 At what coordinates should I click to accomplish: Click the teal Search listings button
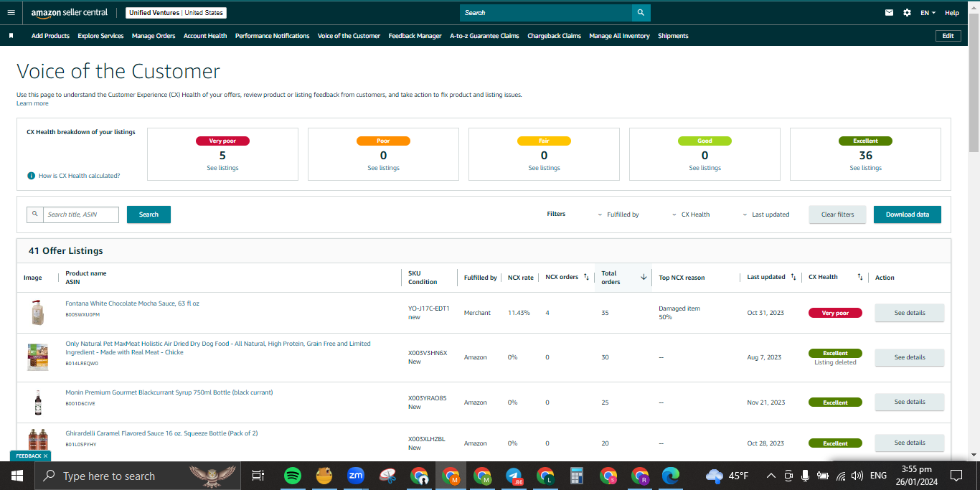(149, 215)
